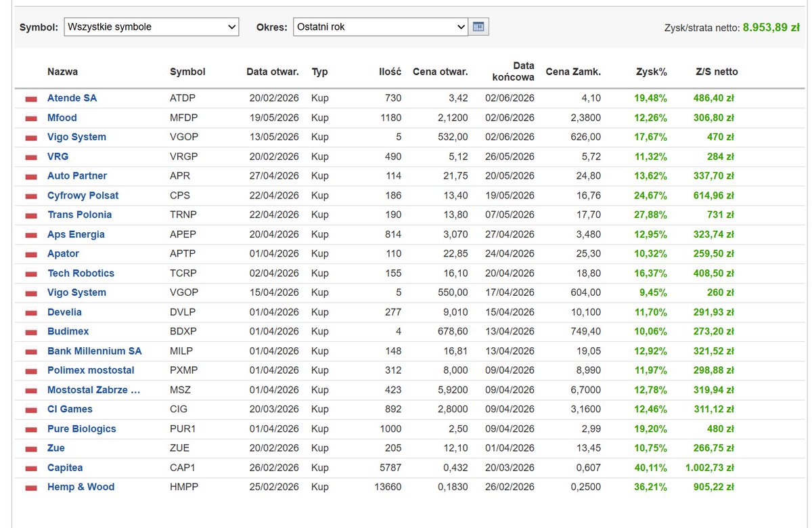The width and height of the screenshot is (812, 528).
Task: Click the red flag icon beside Zue
Action: point(31,449)
